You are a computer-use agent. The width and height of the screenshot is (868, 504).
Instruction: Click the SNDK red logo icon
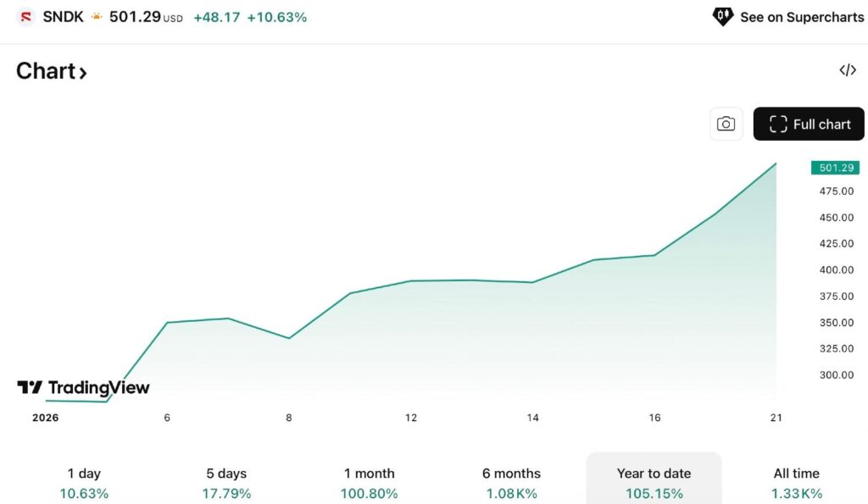pyautogui.click(x=25, y=17)
